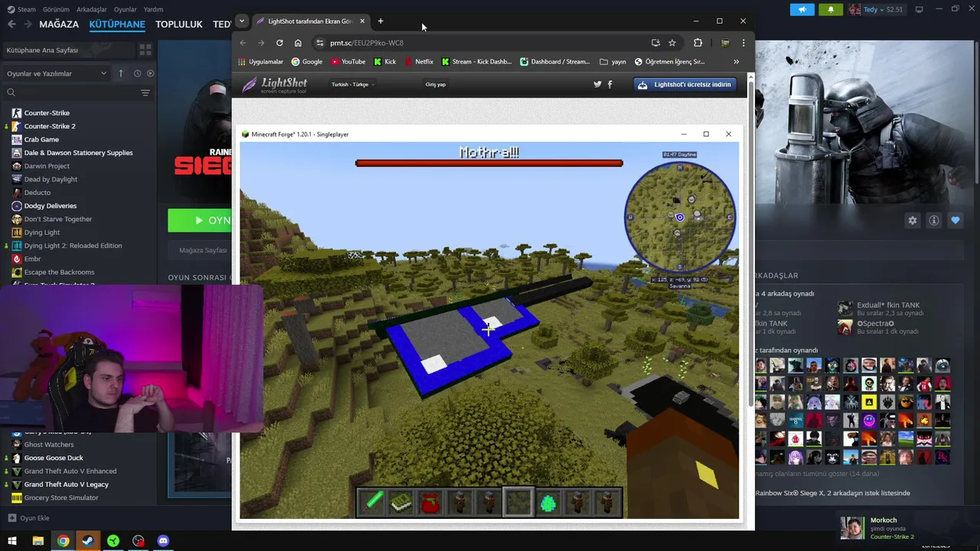The width and height of the screenshot is (980, 551).
Task: Close the LightShot browser tab
Action: click(362, 21)
